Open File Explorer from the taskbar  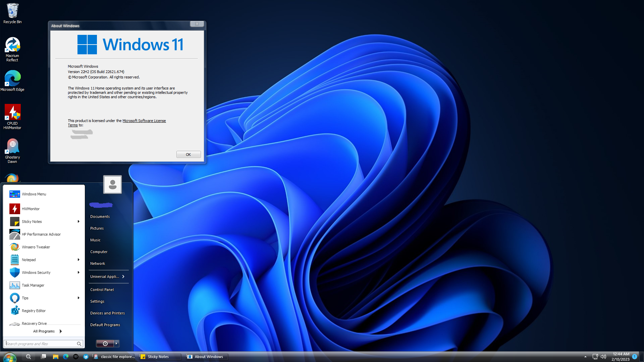[x=56, y=357]
